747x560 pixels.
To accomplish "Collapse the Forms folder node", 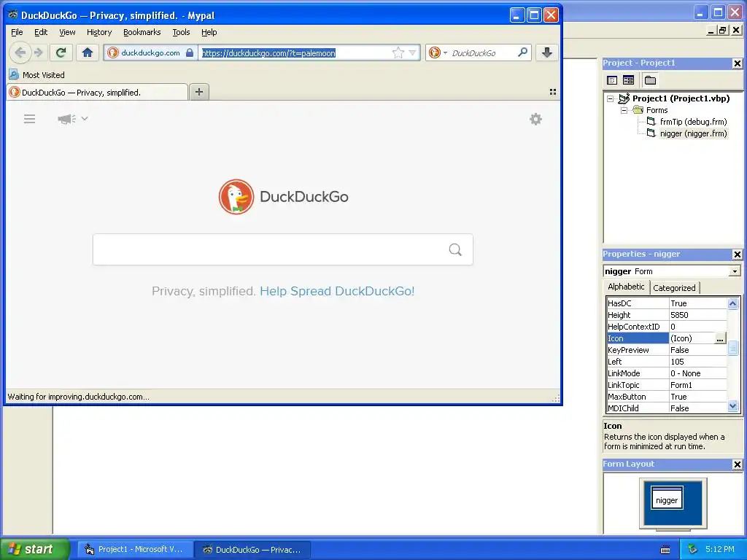I will 624,110.
